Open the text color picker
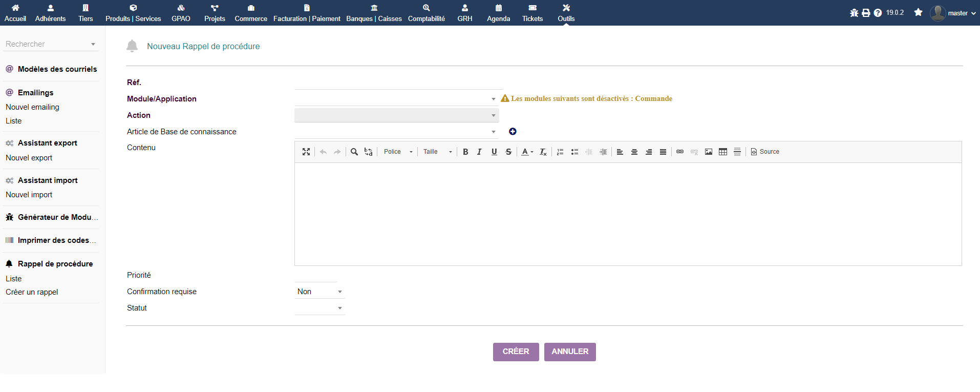980x392 pixels. pyautogui.click(x=527, y=152)
